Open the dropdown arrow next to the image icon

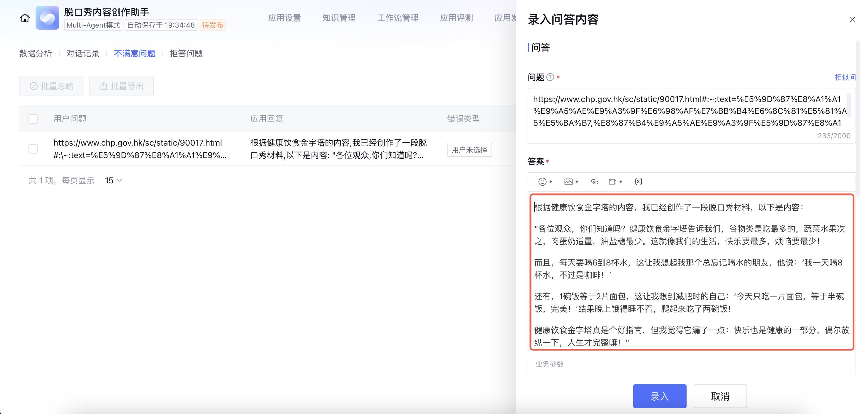click(577, 182)
